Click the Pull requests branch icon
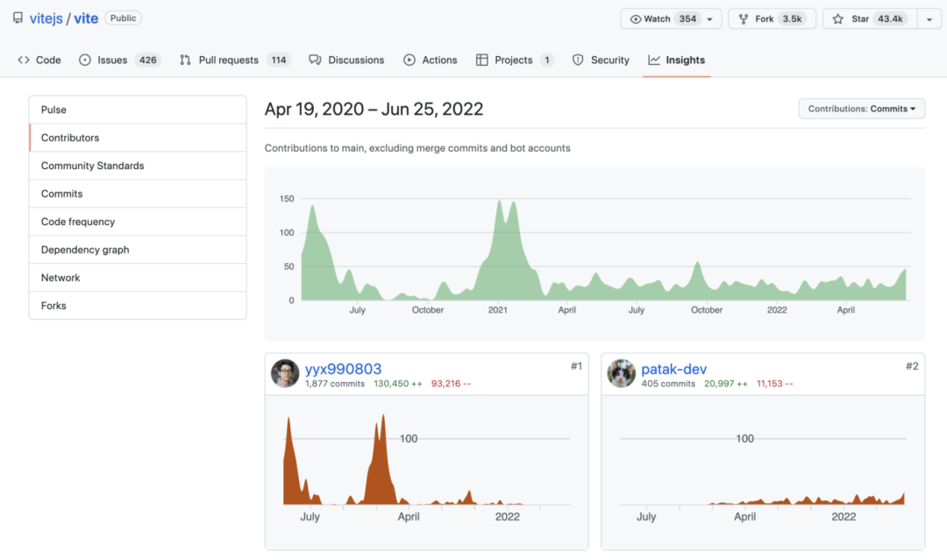The height and width of the screenshot is (560, 947). [x=185, y=60]
